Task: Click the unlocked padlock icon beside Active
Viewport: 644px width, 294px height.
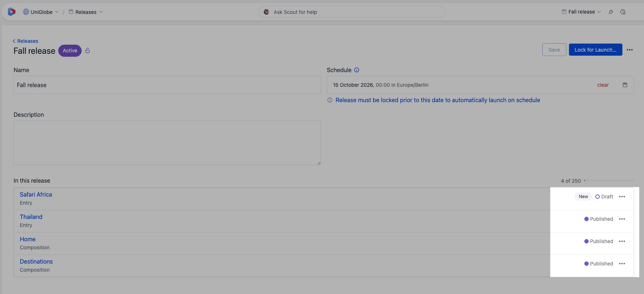Action: pyautogui.click(x=88, y=51)
